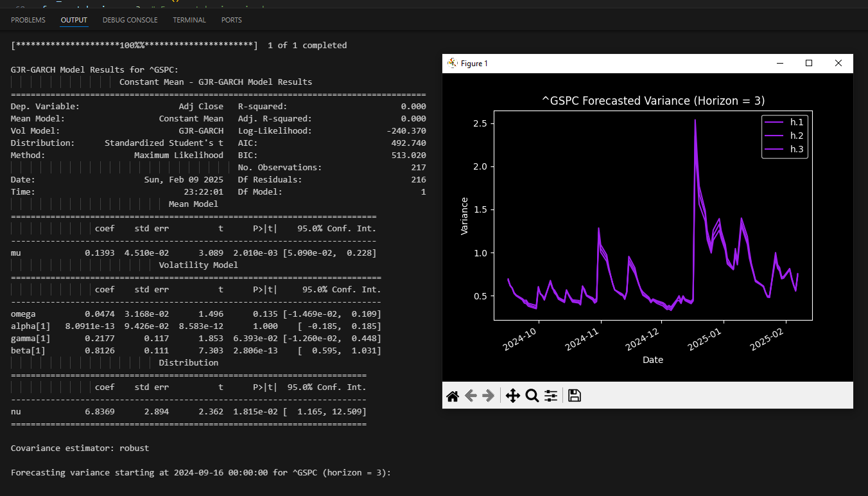The width and height of the screenshot is (868, 496).
Task: Click Distribution value Standardized Student's t
Action: (x=164, y=143)
